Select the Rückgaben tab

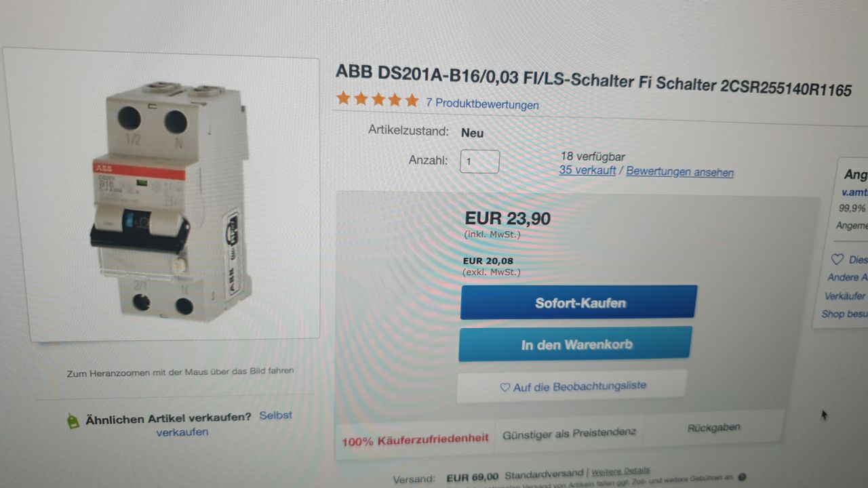(x=713, y=428)
